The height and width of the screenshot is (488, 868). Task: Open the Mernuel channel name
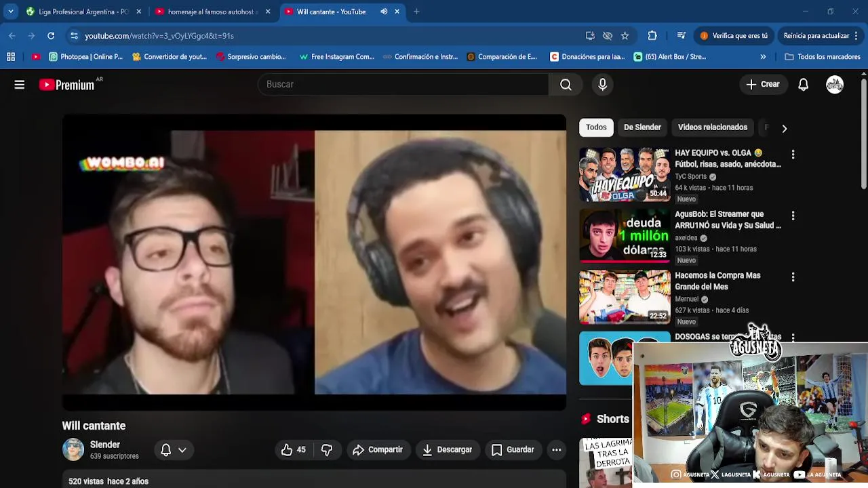coord(687,299)
